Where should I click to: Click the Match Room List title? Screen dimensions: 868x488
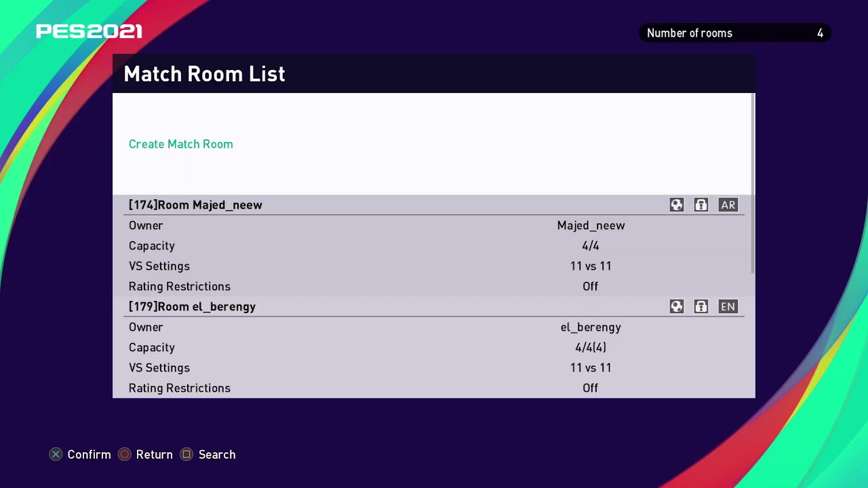(x=204, y=74)
